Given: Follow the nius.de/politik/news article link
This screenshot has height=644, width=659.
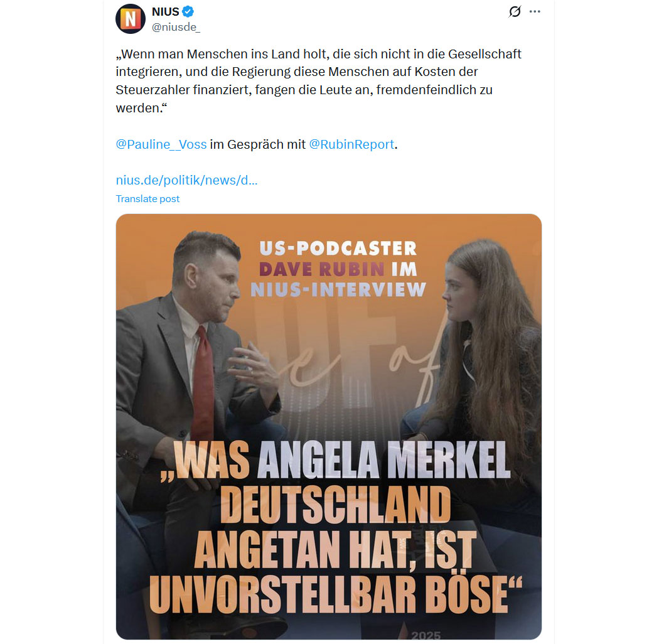Looking at the screenshot, I should 186,180.
